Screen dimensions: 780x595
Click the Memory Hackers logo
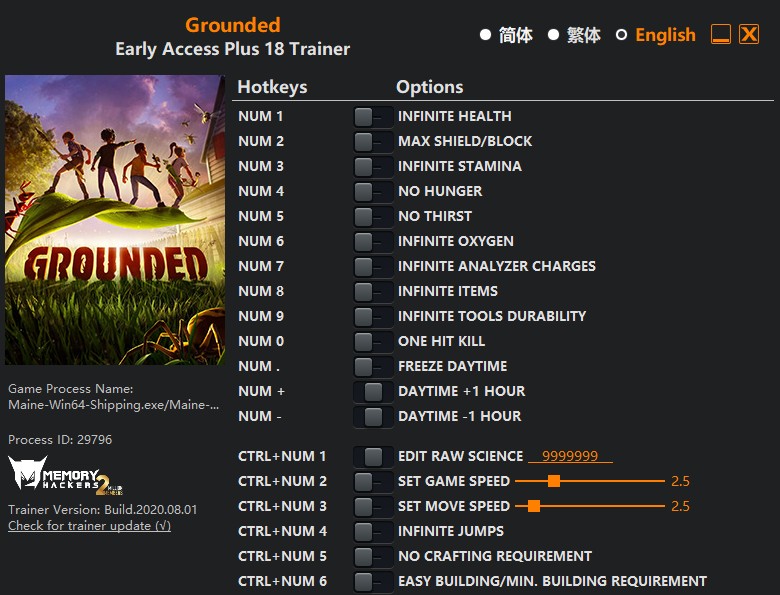[65, 476]
